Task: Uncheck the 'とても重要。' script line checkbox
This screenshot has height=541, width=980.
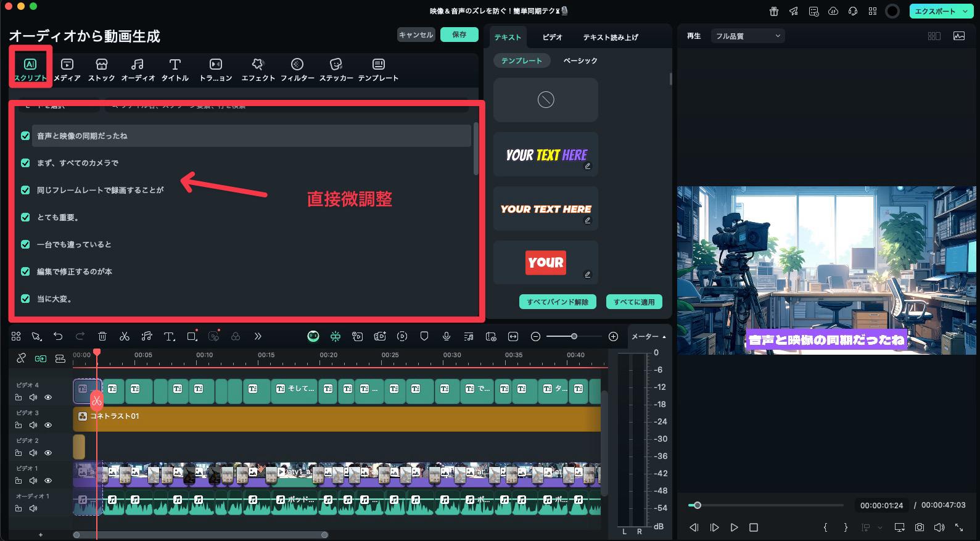Action: coord(25,217)
